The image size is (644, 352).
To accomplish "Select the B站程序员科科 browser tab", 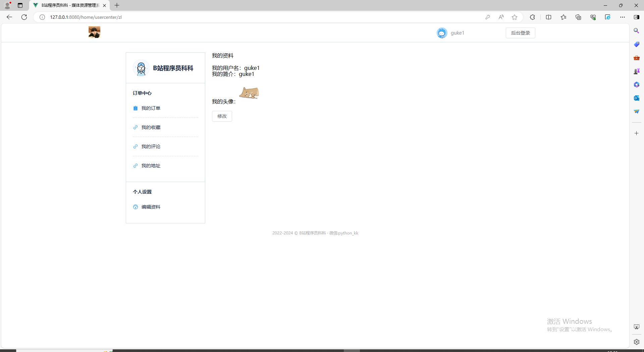I will tap(69, 5).
